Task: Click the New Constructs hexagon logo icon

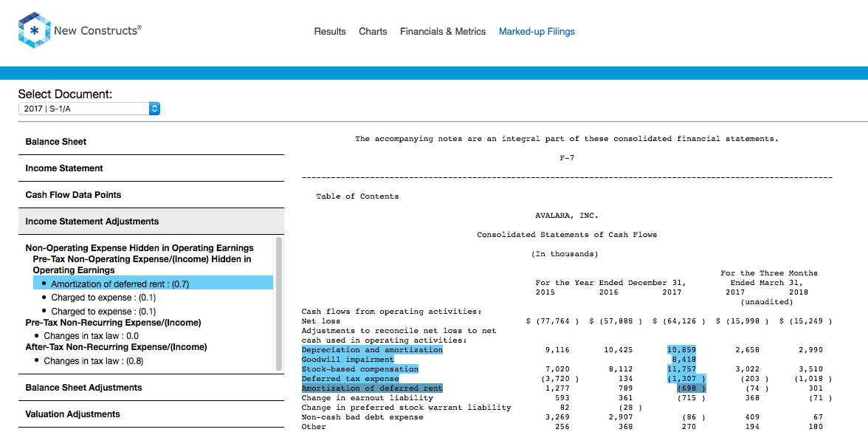Action: [34, 30]
